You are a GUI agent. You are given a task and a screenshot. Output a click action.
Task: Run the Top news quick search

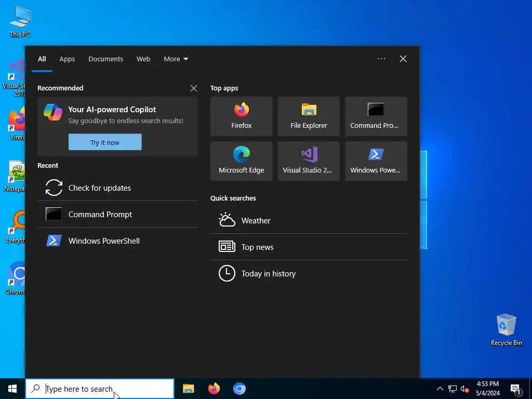309,247
